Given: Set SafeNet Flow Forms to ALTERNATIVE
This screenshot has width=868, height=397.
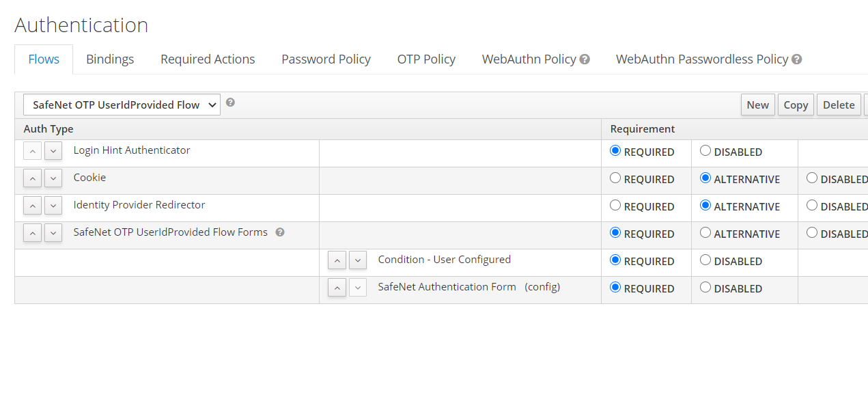Looking at the screenshot, I should pos(705,233).
